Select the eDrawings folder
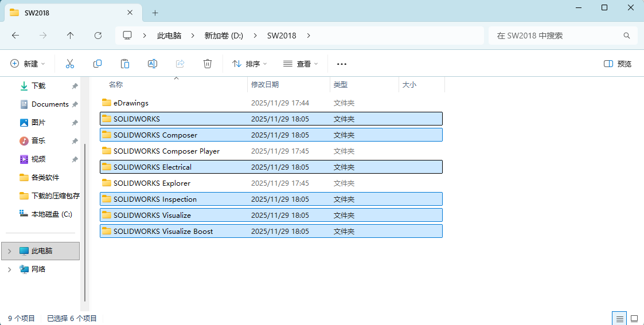 coord(271,103)
